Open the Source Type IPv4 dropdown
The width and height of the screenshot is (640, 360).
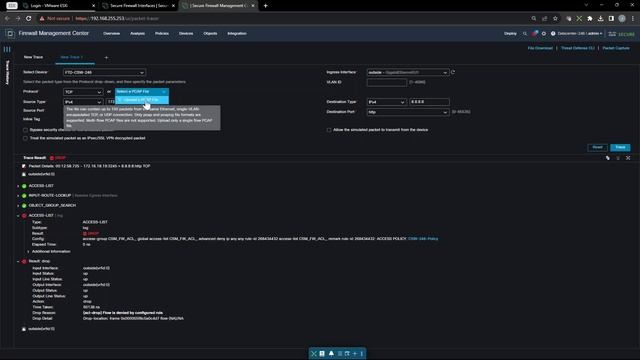[83, 102]
